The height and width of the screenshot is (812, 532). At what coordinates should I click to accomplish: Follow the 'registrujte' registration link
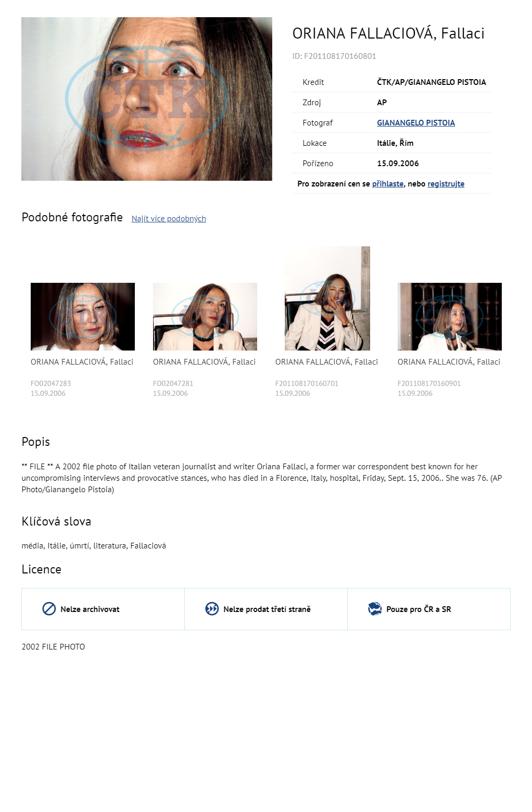(446, 184)
